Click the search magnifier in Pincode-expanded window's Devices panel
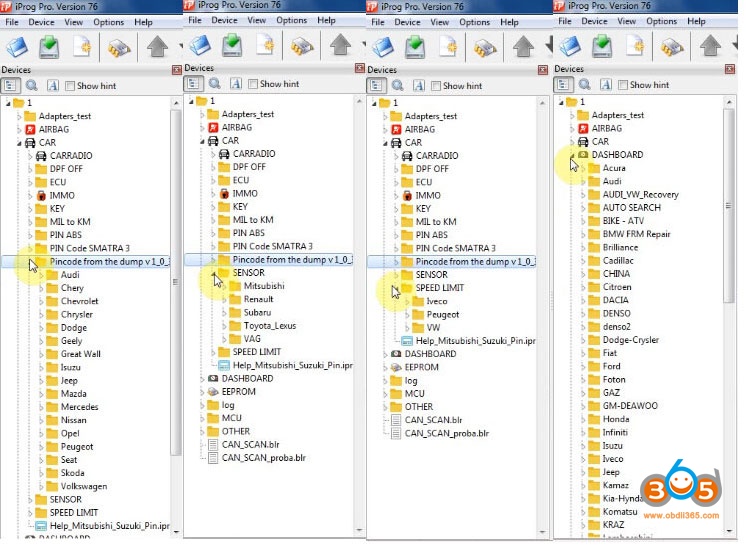The image size is (746, 551). 32,86
